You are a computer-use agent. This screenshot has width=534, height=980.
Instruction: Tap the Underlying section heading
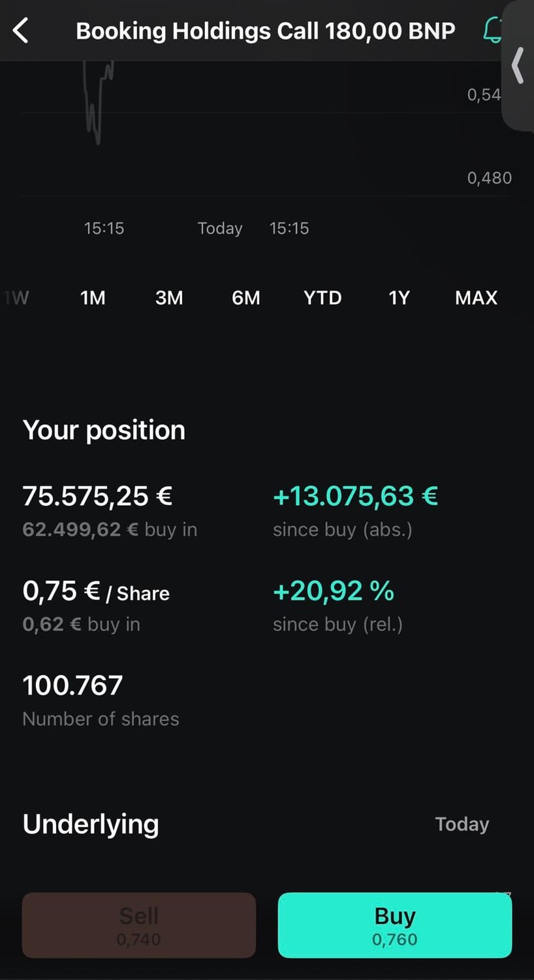pyautogui.click(x=91, y=825)
